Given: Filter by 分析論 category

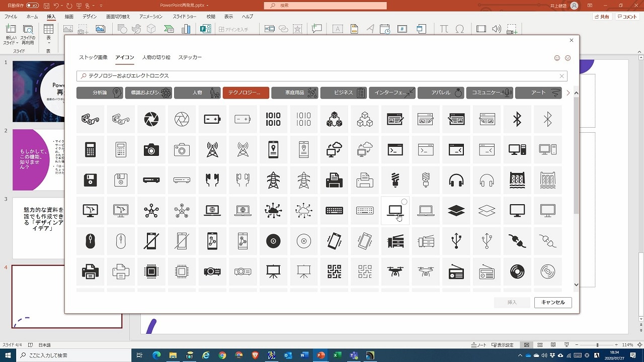Looking at the screenshot, I should point(100,93).
